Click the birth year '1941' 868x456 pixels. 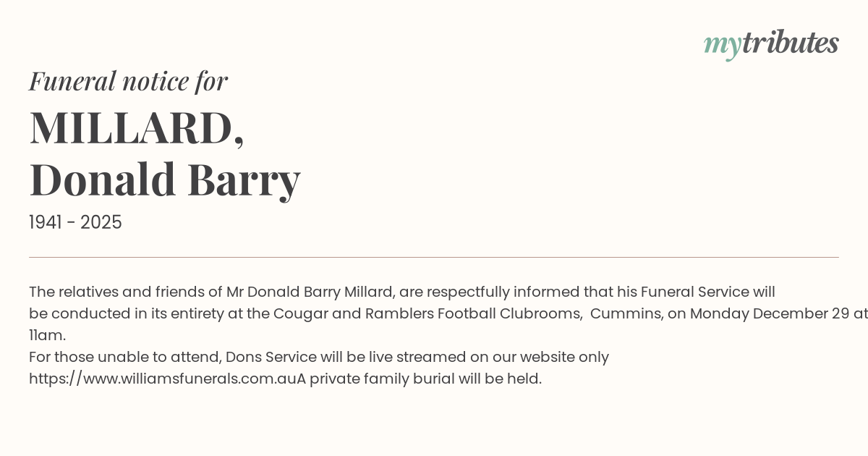point(44,222)
